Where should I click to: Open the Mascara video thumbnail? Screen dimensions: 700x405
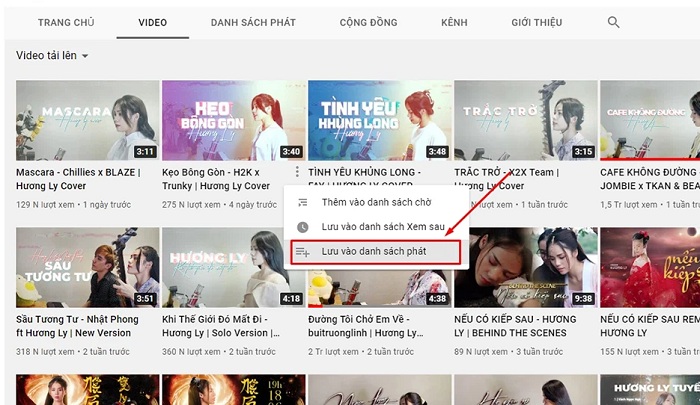[88, 120]
